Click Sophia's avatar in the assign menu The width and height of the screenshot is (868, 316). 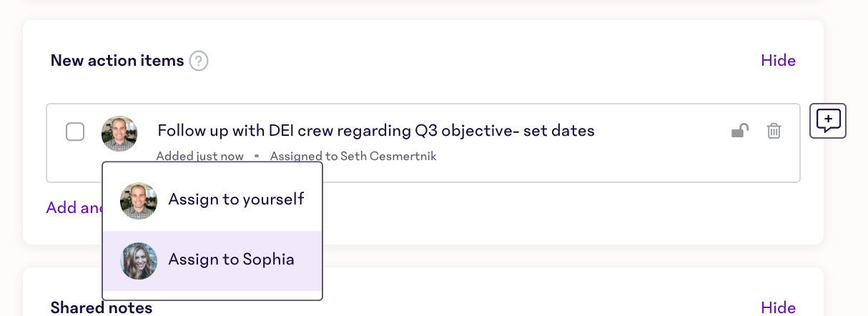tap(139, 261)
